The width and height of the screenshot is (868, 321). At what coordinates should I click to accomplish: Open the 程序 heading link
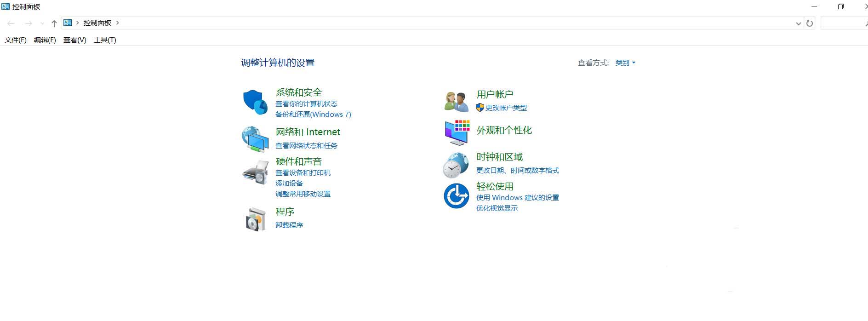point(285,212)
